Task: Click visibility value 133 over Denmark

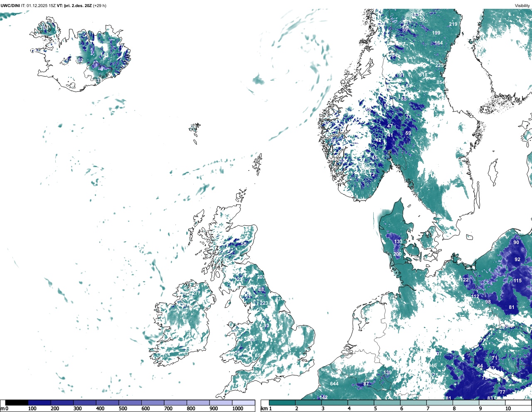Action: [398, 242]
